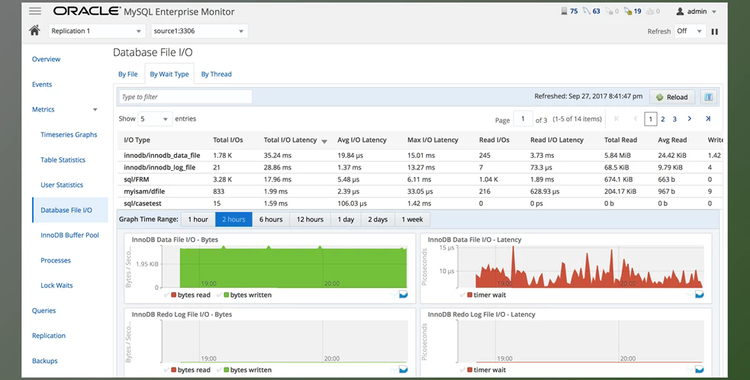The width and height of the screenshot is (750, 380).
Task: Pause automatic page refresh
Action: [x=715, y=31]
